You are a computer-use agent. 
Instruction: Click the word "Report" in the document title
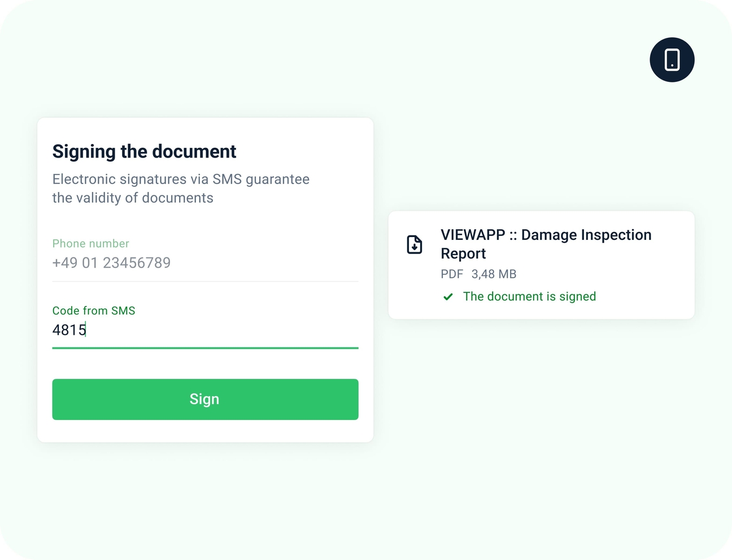pos(463,254)
